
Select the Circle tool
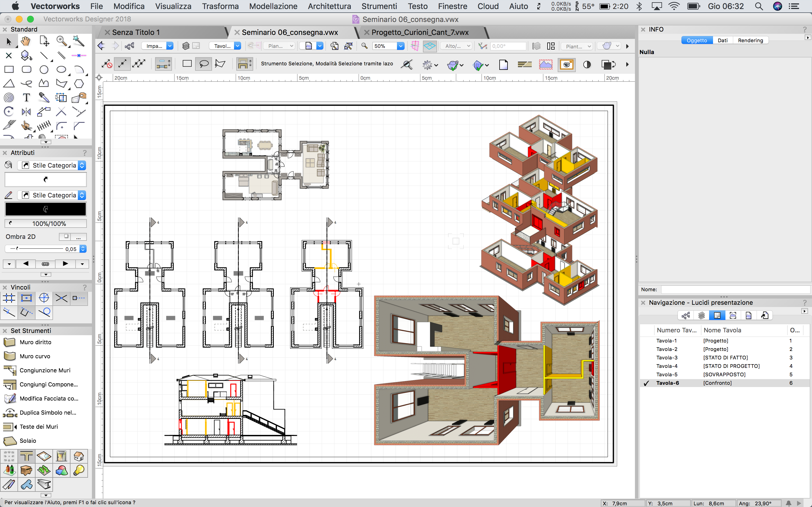point(44,69)
